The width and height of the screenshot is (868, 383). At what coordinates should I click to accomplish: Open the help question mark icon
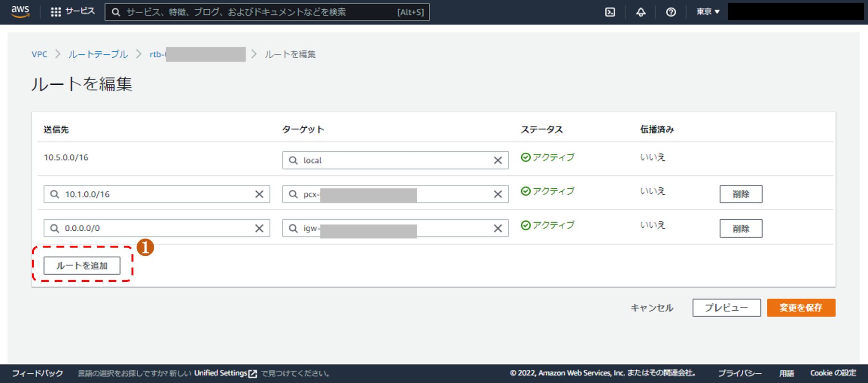tap(671, 12)
